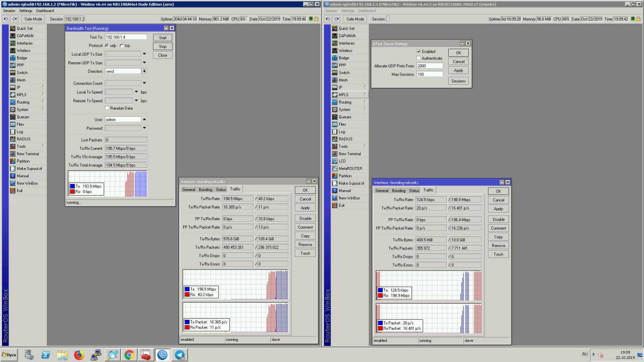Select udp protocol radio button
The image size is (644, 362).
[107, 46]
